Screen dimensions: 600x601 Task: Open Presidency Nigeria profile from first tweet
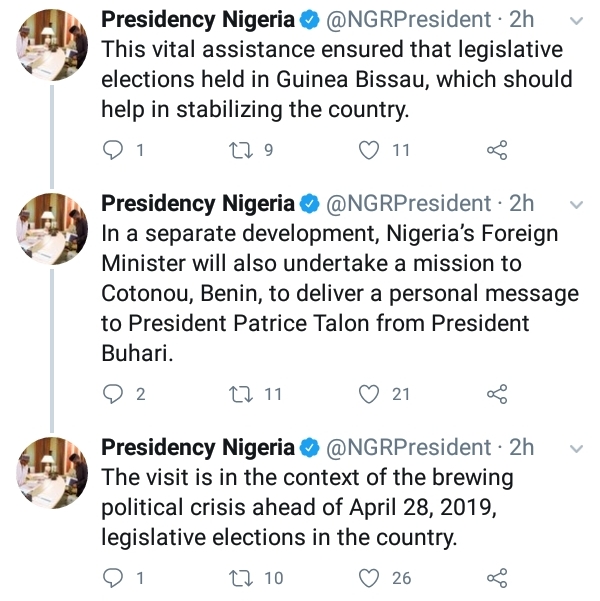pyautogui.click(x=198, y=19)
